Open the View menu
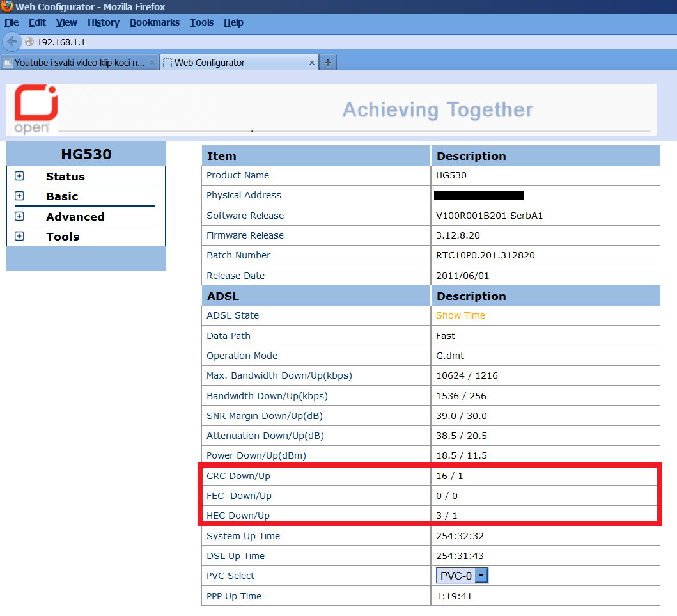The width and height of the screenshot is (677, 616). pyautogui.click(x=66, y=22)
